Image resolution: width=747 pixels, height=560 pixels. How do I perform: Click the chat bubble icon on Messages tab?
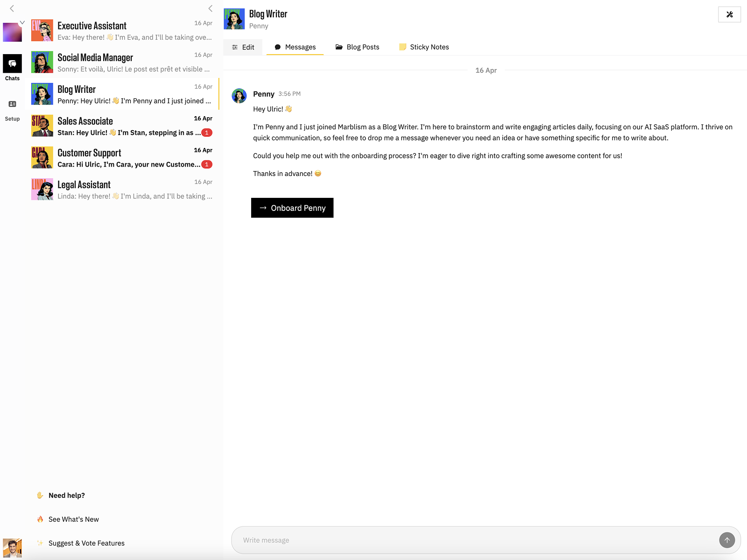point(278,47)
